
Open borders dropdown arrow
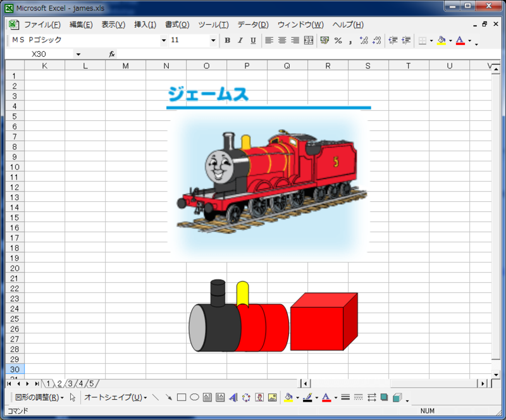[431, 40]
